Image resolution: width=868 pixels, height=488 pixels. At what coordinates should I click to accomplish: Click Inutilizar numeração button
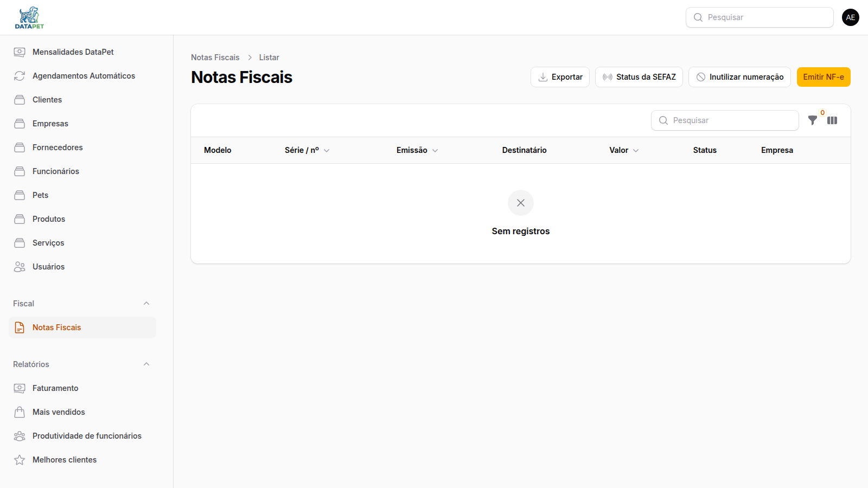point(740,77)
